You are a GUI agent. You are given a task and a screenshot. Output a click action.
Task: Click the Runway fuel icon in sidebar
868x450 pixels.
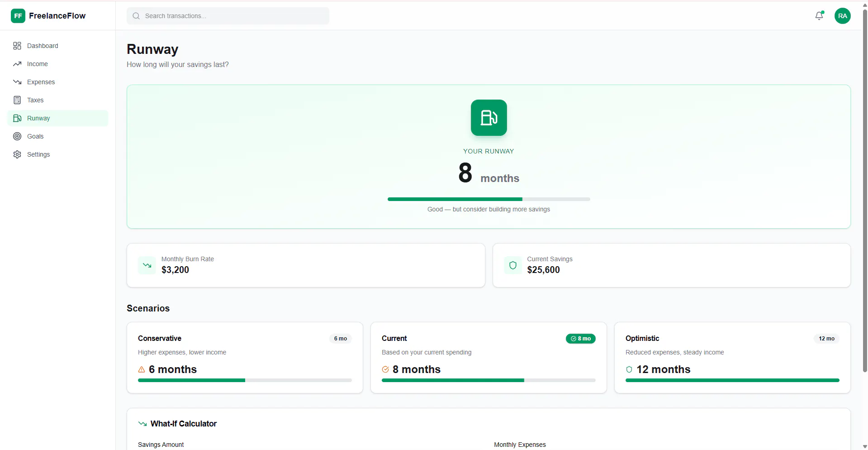pyautogui.click(x=17, y=118)
